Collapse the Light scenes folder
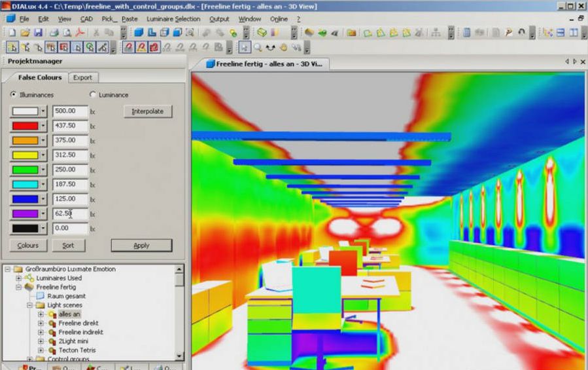 click(x=30, y=305)
